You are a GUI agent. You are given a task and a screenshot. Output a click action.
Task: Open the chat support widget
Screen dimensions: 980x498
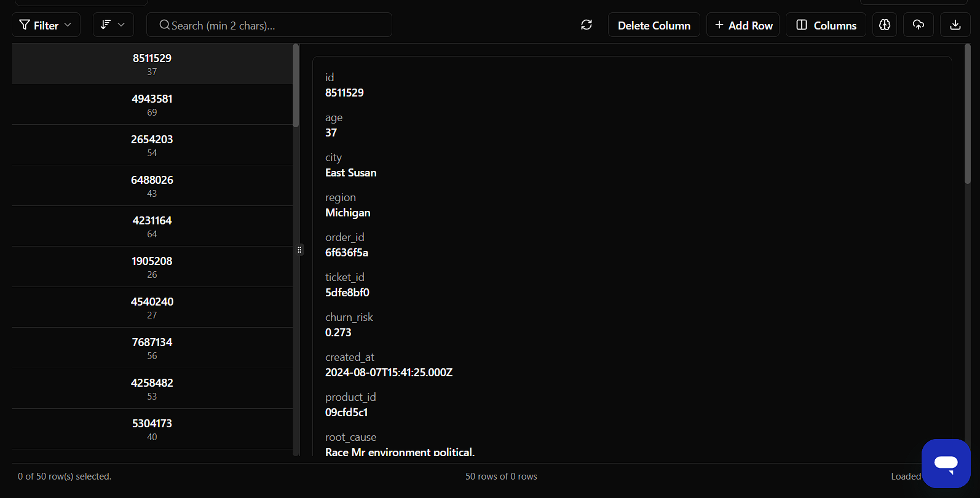946,463
